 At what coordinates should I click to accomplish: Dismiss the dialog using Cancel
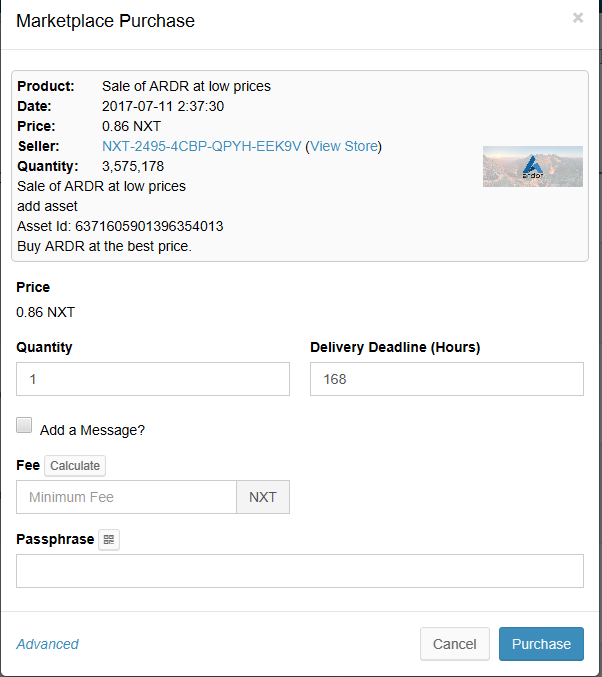pos(455,644)
